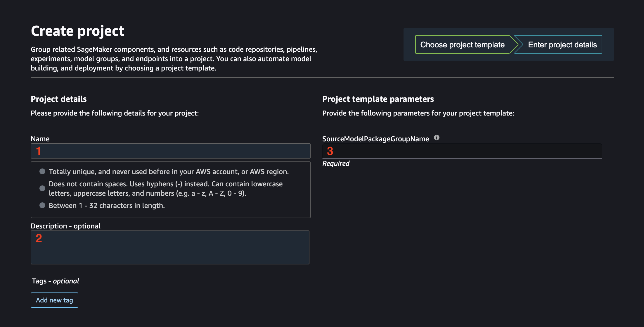Viewport: 644px width, 327px height.
Task: Click the 'Project details' section heading
Action: pyautogui.click(x=59, y=99)
